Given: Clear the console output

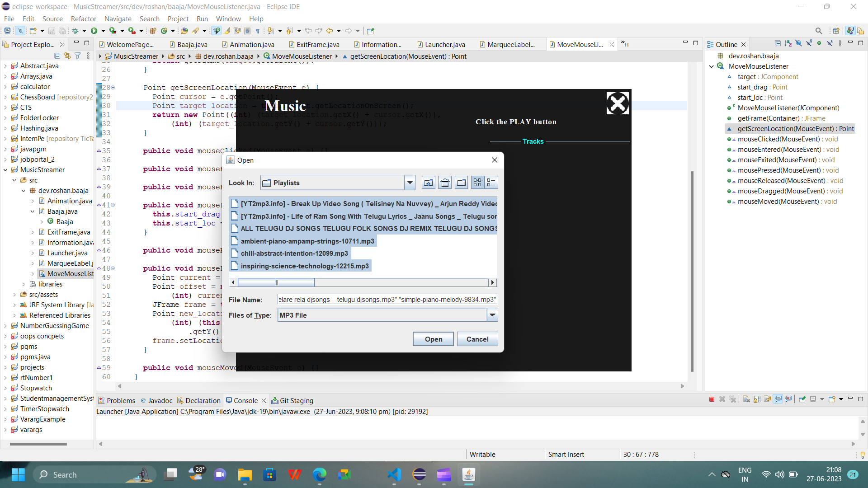Looking at the screenshot, I should [746, 399].
